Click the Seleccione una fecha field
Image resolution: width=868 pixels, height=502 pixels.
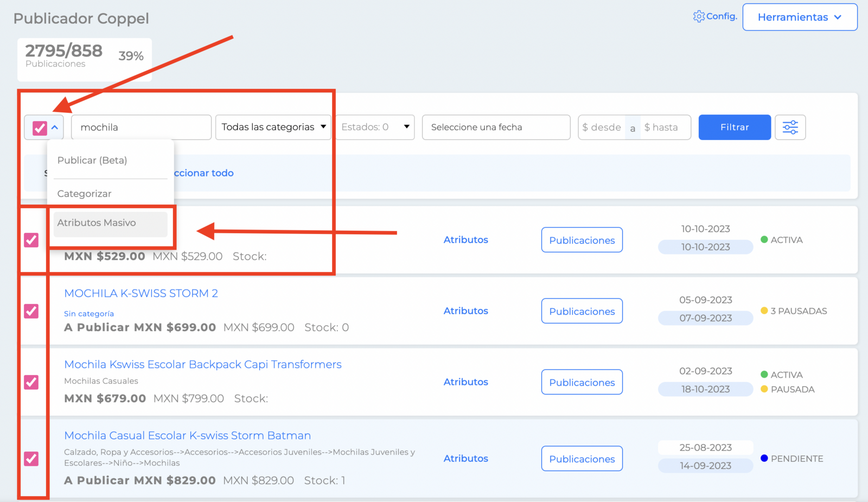coord(496,127)
